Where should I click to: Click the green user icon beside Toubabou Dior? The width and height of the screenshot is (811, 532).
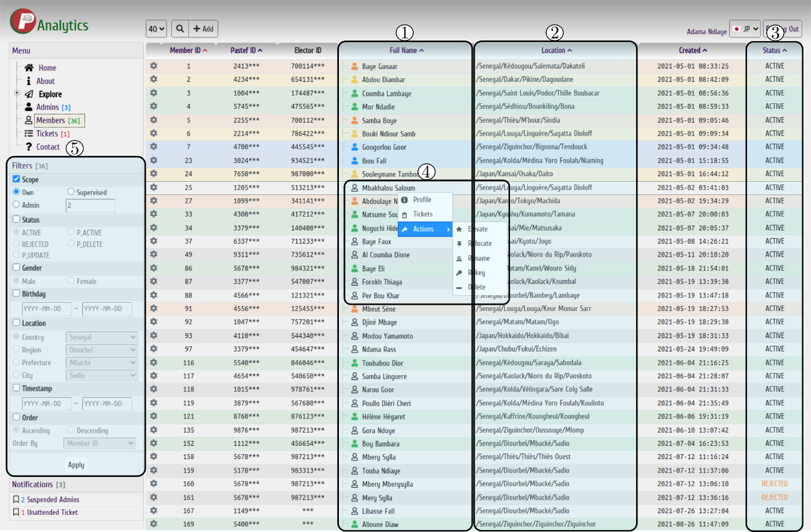[355, 363]
